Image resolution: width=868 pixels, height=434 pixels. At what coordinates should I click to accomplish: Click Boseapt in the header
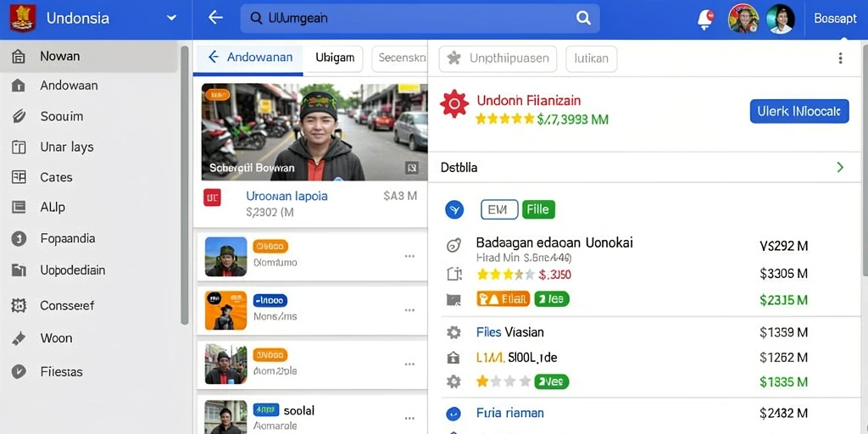835,19
